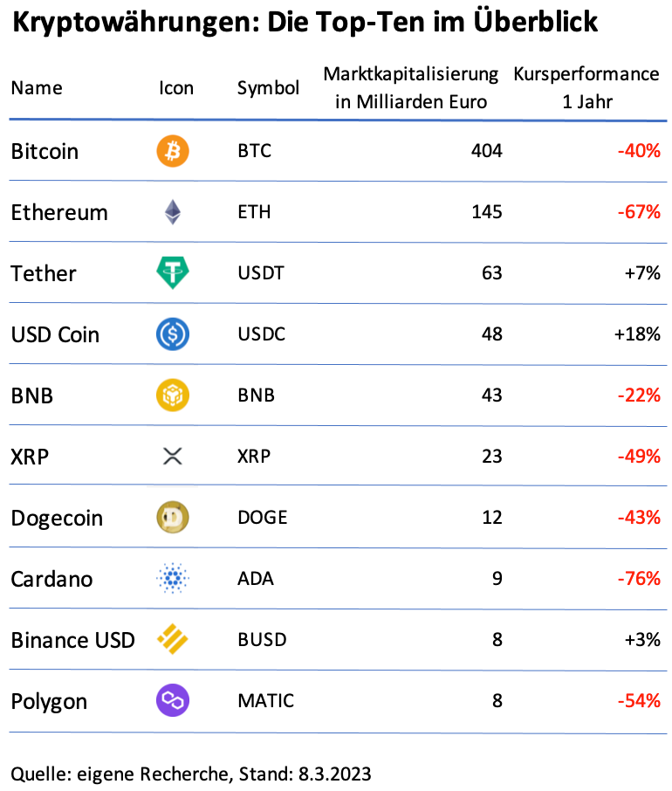Click the MATIC symbol text
672x791 pixels.
[x=265, y=700]
